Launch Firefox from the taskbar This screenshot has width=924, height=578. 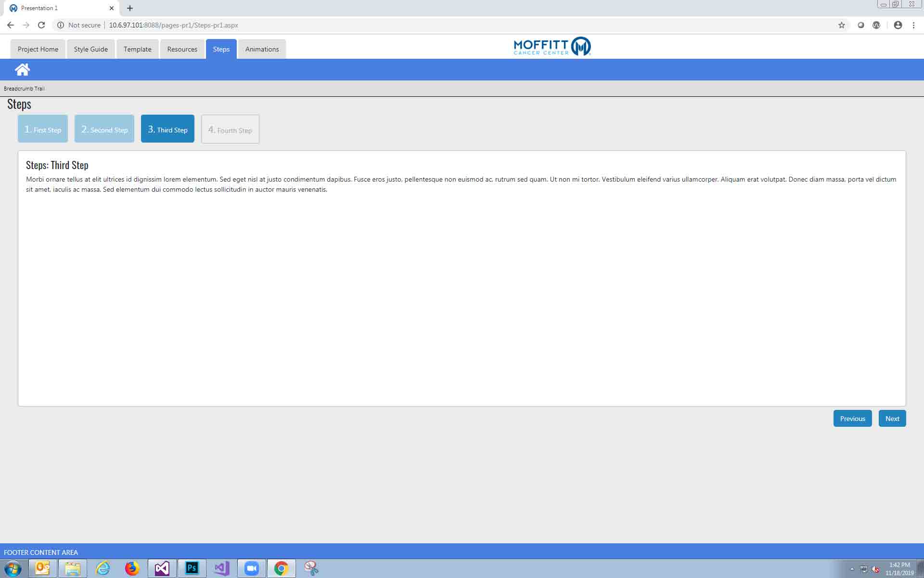point(132,568)
